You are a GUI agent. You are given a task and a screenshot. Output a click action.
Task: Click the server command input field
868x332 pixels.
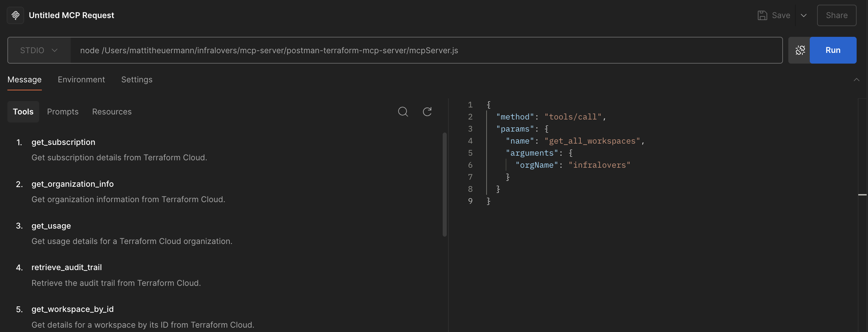426,50
